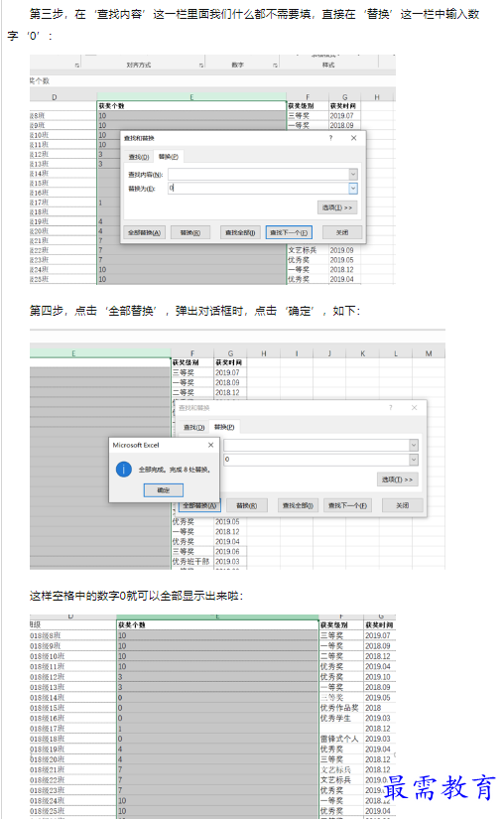Click 全部替换(A) in step-three dialog
The width and height of the screenshot is (504, 819).
click(145, 232)
